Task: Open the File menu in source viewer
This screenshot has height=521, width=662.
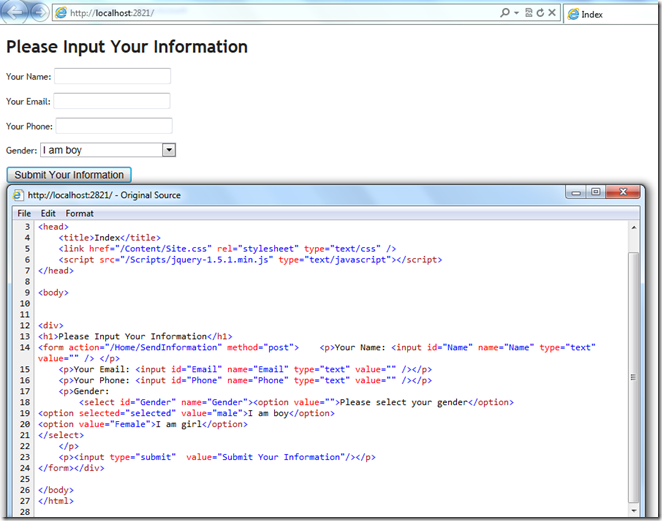Action: (24, 214)
